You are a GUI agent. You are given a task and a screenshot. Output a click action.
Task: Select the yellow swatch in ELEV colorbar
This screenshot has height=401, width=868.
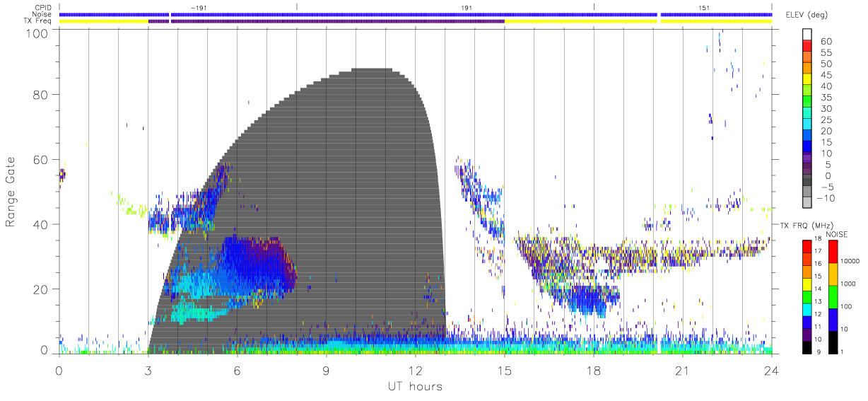[808, 81]
